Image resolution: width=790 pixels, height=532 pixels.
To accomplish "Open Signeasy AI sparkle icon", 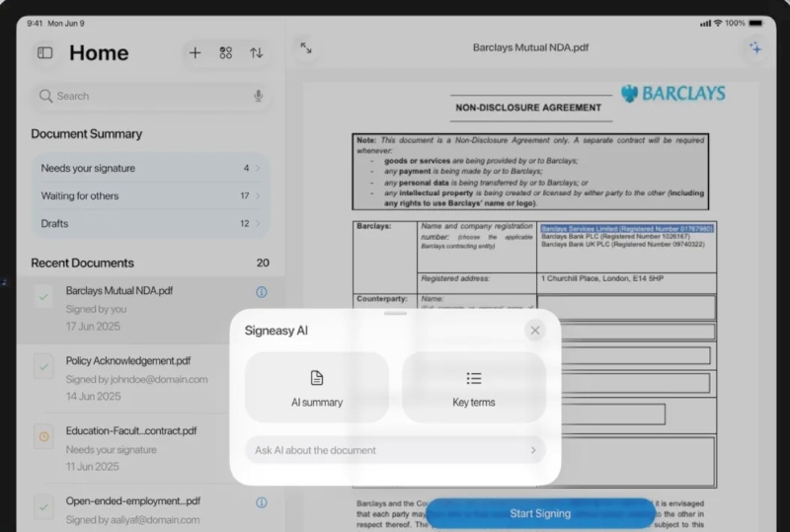I will coord(754,47).
